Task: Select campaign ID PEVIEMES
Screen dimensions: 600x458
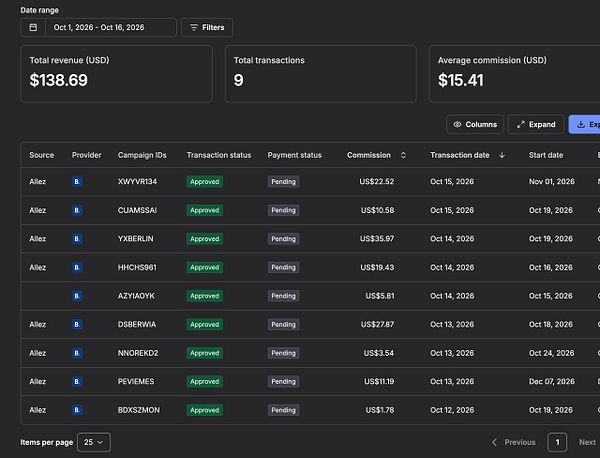Action: (136, 381)
